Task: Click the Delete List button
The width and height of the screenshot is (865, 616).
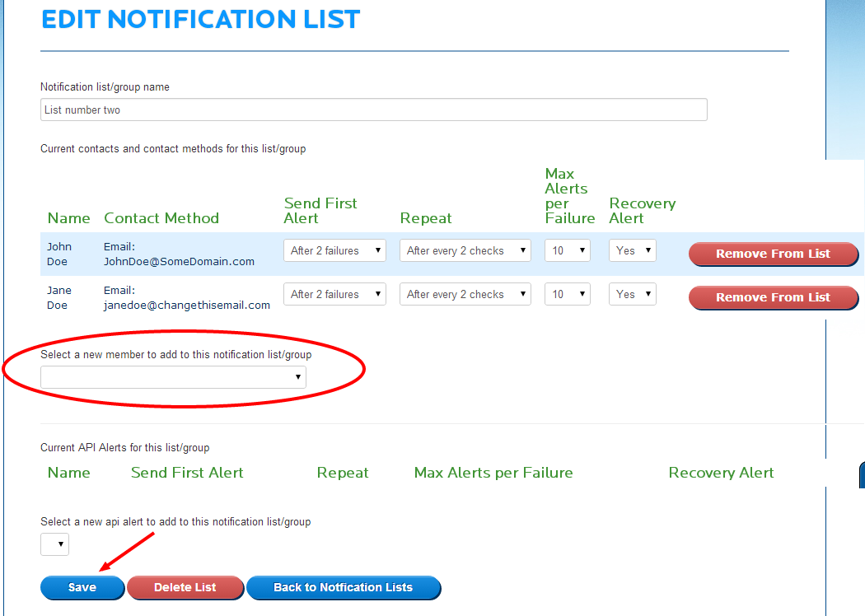Action: tap(185, 587)
